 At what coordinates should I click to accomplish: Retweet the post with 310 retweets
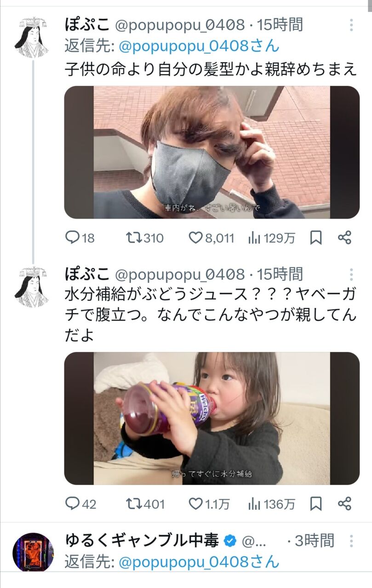coord(133,237)
